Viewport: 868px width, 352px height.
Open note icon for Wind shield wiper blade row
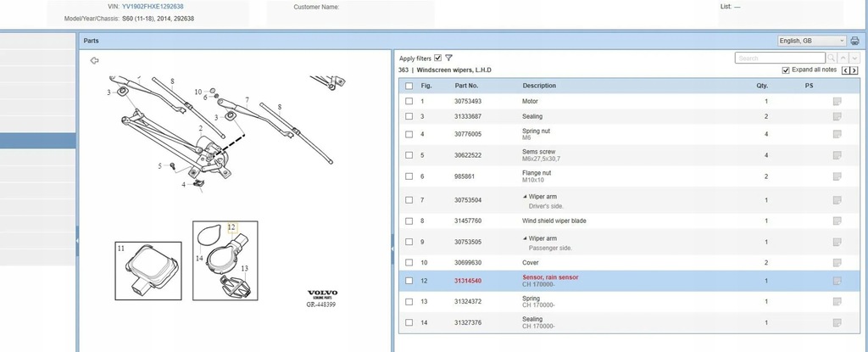[x=837, y=221]
